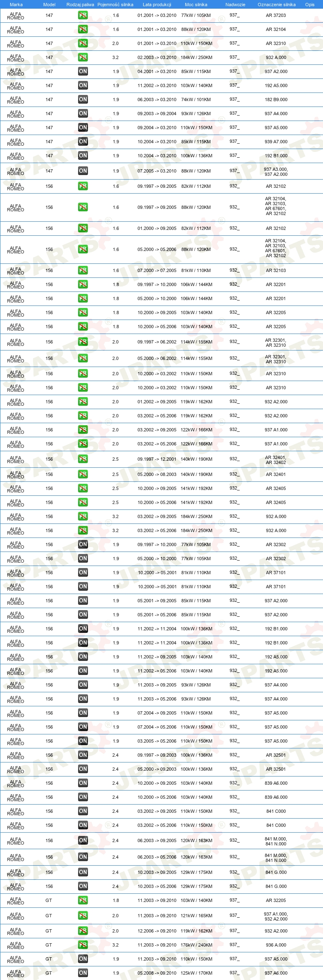Click the 932_ body code in the AR 32103 row
The height and width of the screenshot is (980, 323).
pos(234,270)
